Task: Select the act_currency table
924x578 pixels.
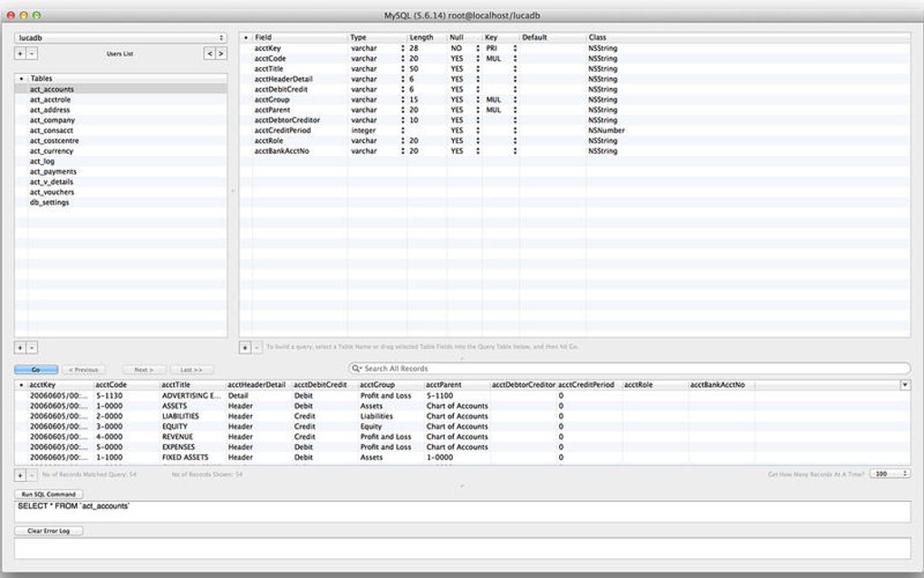Action: [120, 150]
